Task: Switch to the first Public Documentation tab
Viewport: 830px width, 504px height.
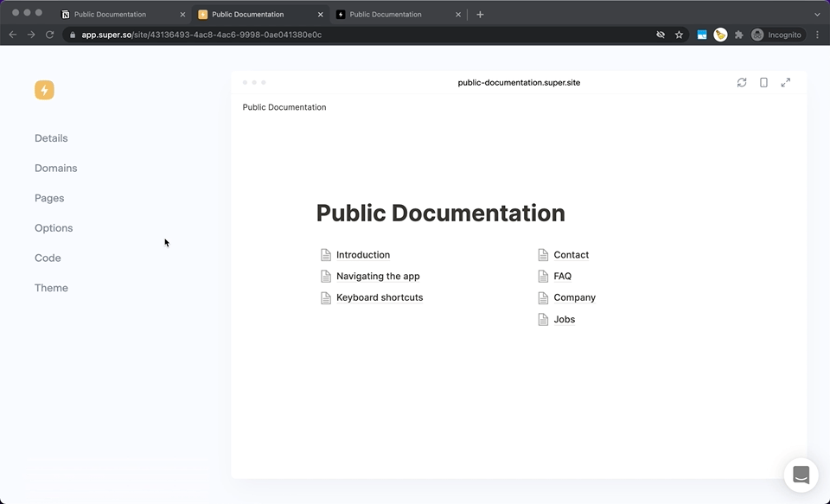Action: tap(110, 15)
